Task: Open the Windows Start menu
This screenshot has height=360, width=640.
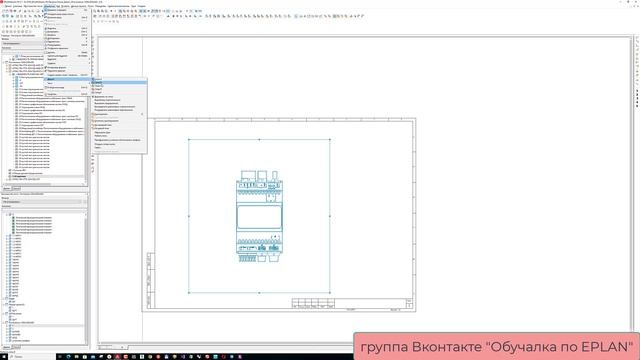Action: coord(3,357)
